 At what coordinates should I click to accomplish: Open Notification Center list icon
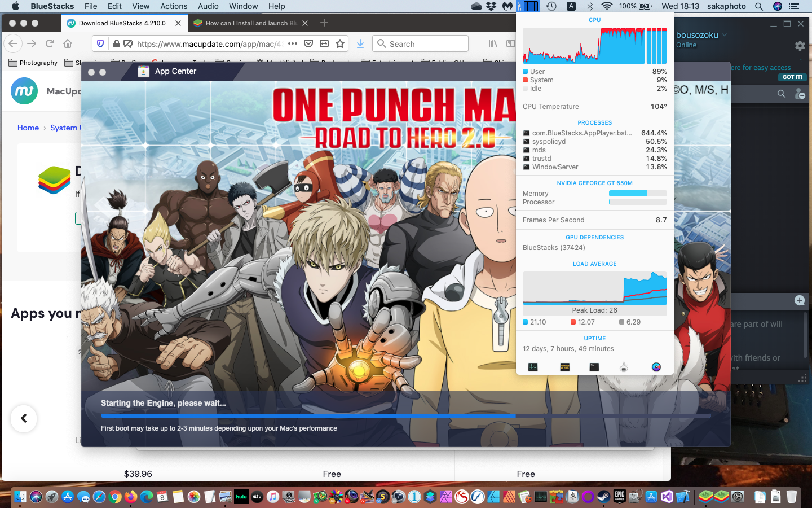pyautogui.click(x=794, y=6)
